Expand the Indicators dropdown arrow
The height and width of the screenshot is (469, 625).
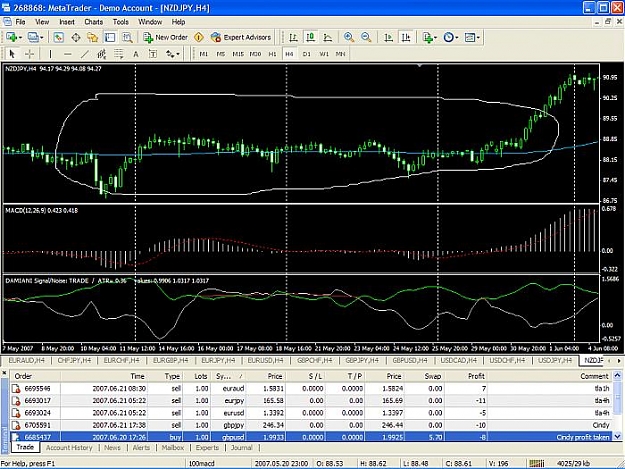(436, 38)
